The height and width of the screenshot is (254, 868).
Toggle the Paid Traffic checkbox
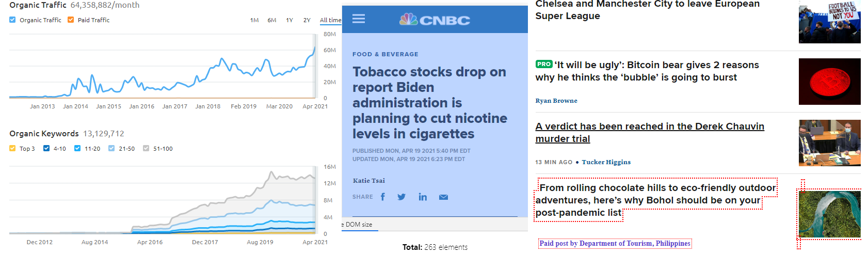(71, 20)
